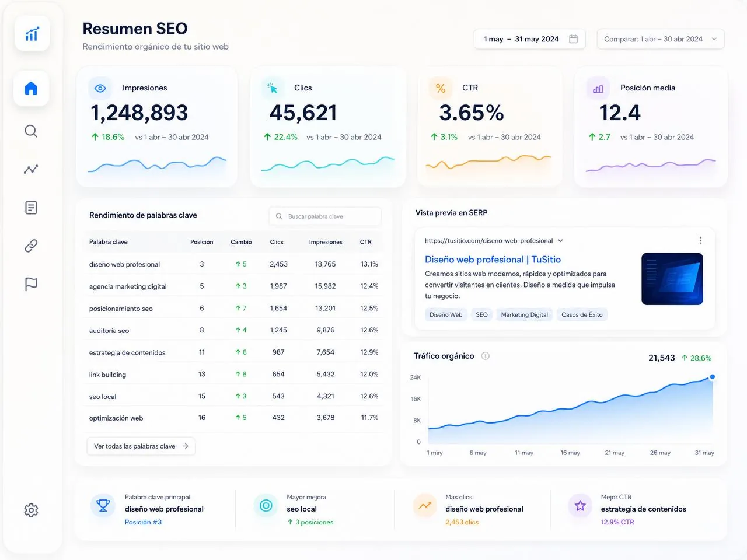Select the 'optimización web' row
The image size is (747, 560).
(x=233, y=418)
